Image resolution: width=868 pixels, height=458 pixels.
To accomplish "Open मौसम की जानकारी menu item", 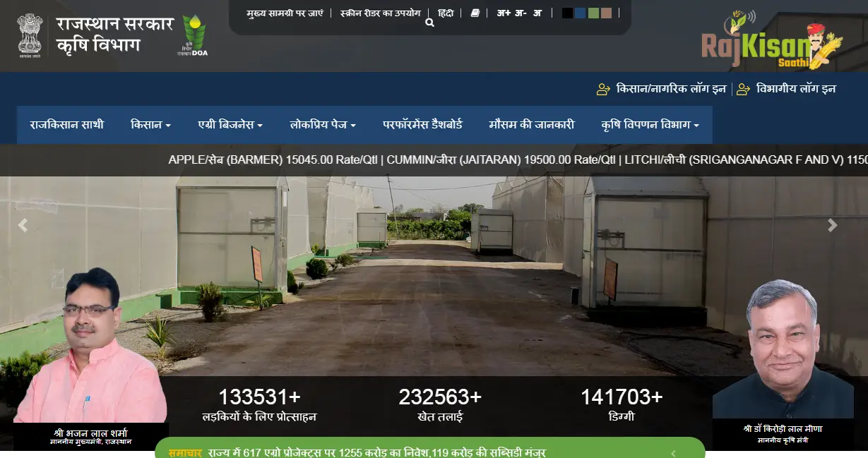I will (532, 125).
